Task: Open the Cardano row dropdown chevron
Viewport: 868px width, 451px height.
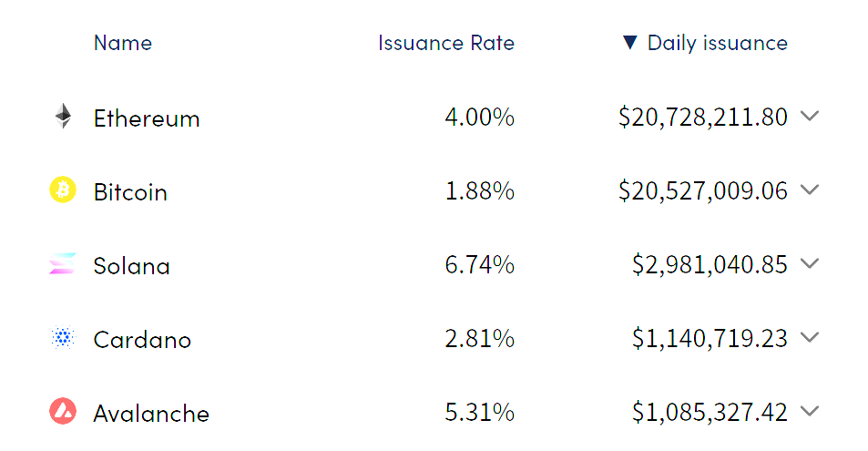Action: coord(810,338)
